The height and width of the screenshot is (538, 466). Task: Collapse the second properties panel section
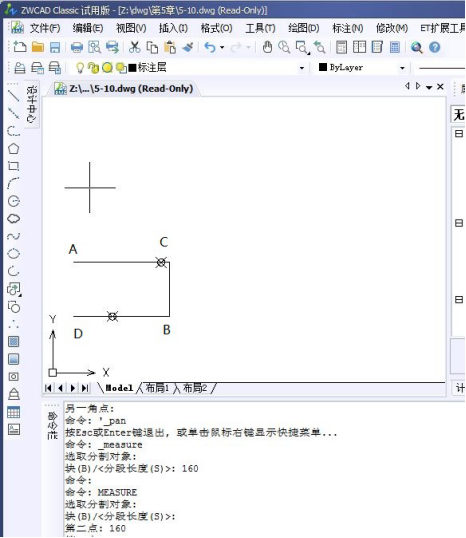tap(459, 223)
